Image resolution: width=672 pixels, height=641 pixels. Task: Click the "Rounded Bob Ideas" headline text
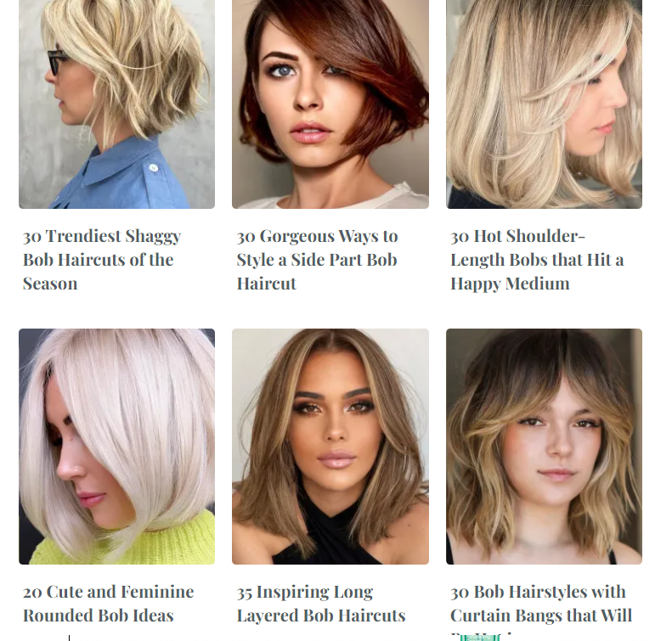click(99, 616)
